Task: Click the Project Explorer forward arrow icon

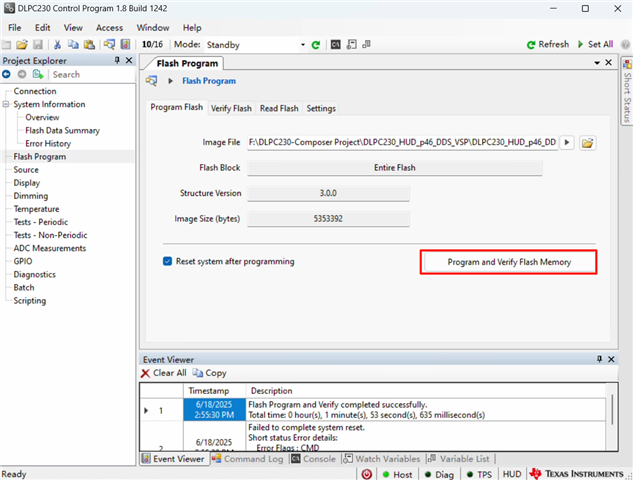Action: (22, 74)
